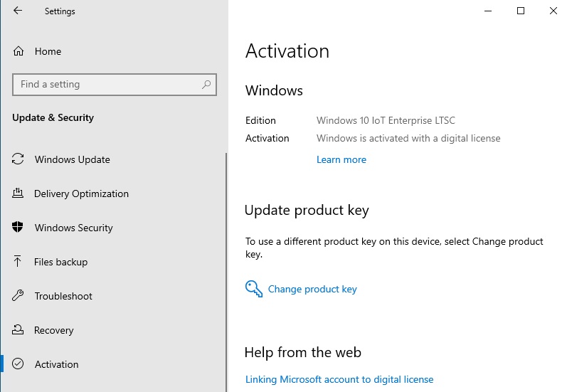The height and width of the screenshot is (392, 567).
Task: Click the back arrow in Settings
Action: point(18,11)
